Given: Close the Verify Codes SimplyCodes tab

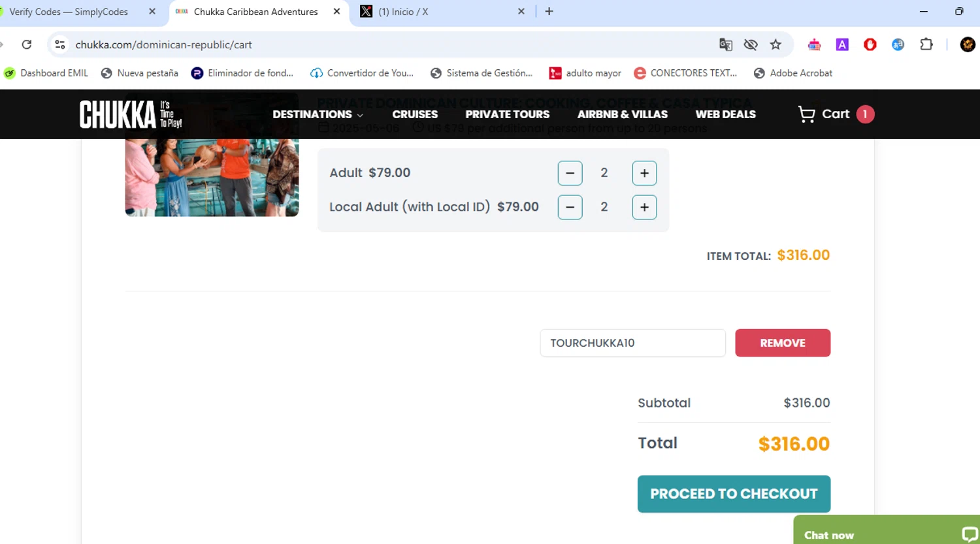Looking at the screenshot, I should 152,11.
